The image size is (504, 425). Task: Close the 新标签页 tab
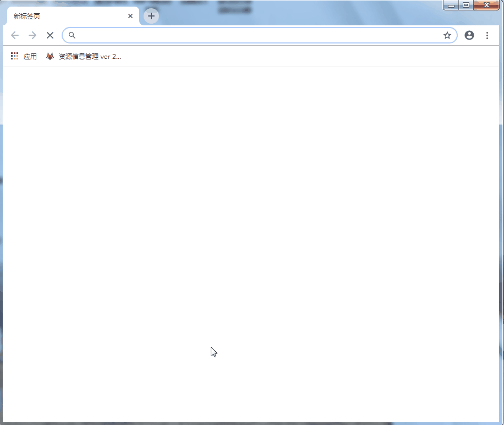(130, 16)
